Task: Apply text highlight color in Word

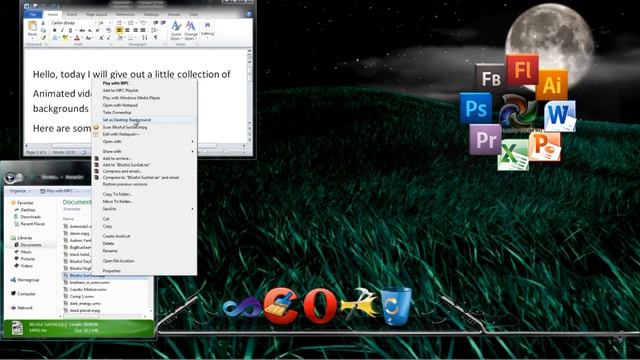Action: (65, 38)
